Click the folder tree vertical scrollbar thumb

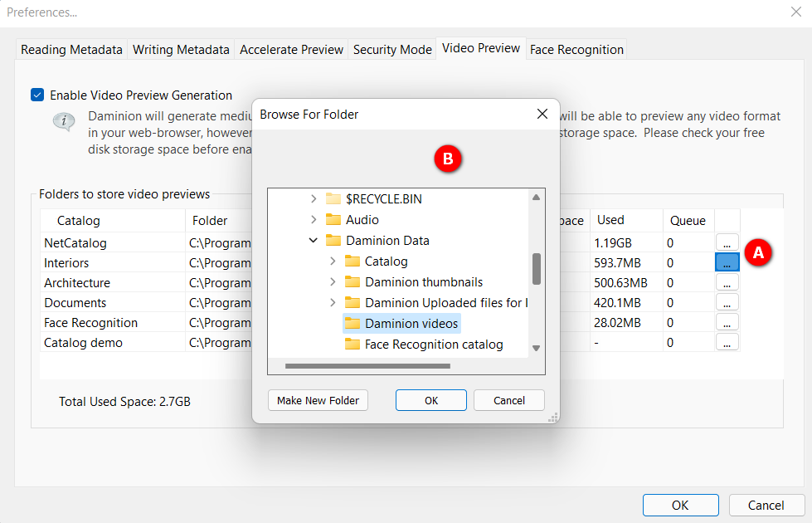pyautogui.click(x=537, y=269)
